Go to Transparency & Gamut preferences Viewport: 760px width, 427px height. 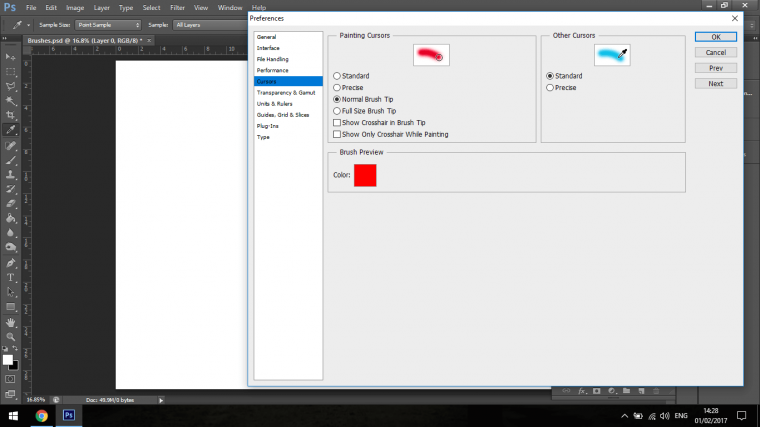pos(288,93)
